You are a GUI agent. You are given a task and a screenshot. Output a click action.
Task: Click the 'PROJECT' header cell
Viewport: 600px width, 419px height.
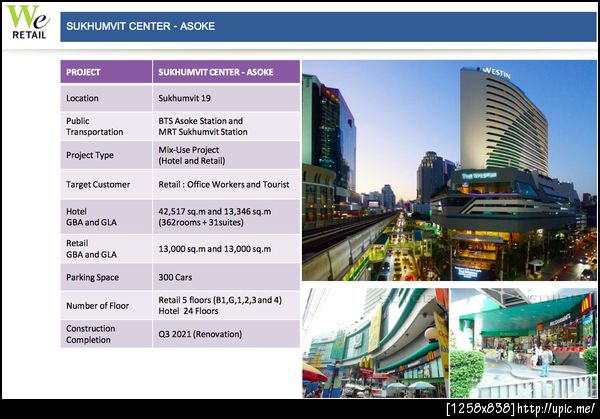point(106,72)
